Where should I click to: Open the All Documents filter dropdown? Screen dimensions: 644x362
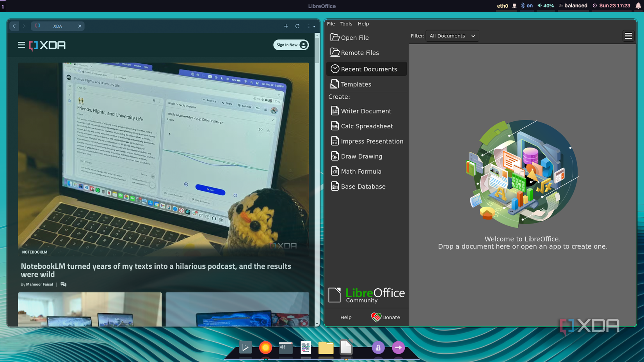(x=452, y=35)
